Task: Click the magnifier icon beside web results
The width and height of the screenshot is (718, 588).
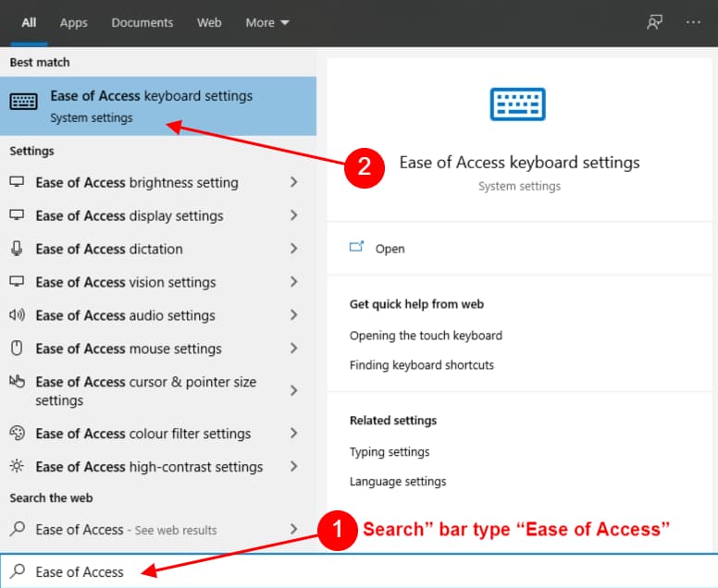Action: tap(18, 529)
